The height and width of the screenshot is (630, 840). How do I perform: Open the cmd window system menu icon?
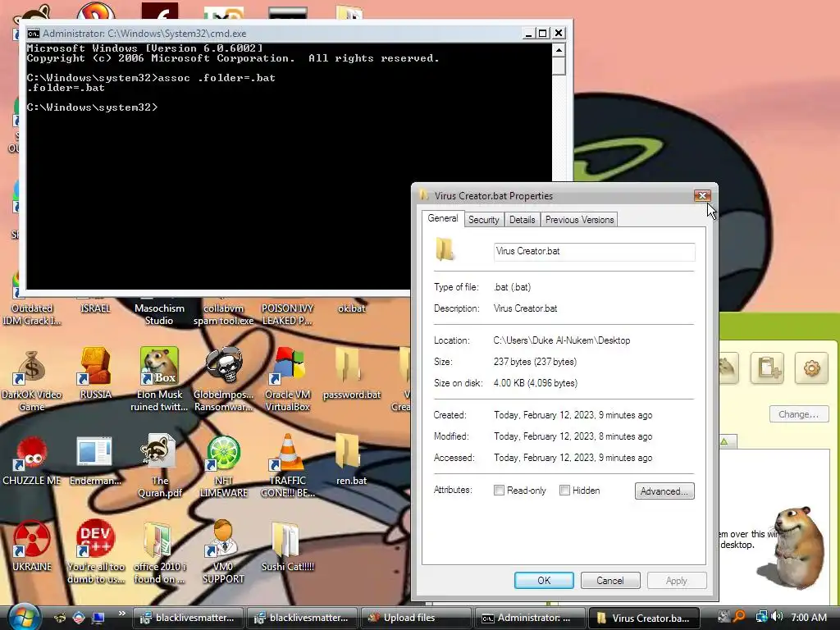[x=33, y=33]
